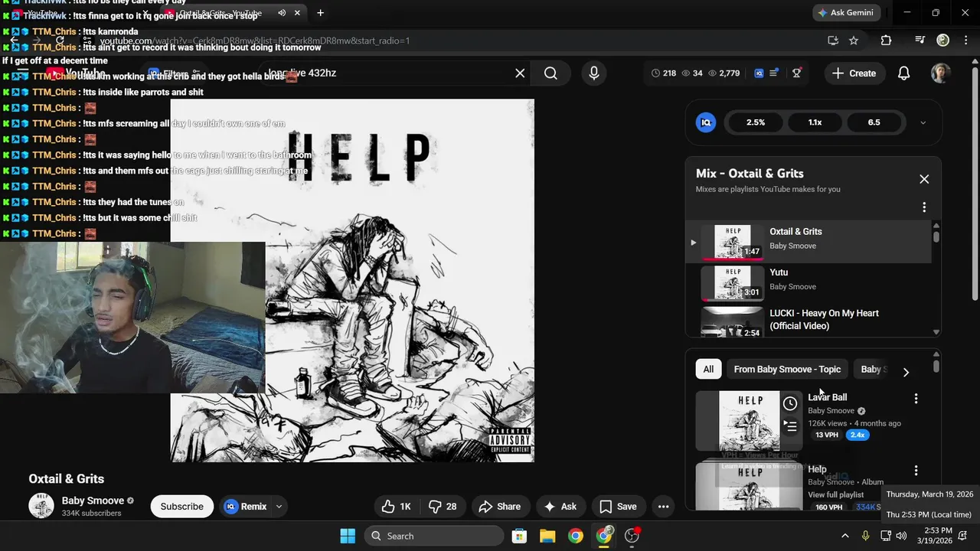This screenshot has height=551, width=980.
Task: Click the Share button
Action: click(499, 507)
